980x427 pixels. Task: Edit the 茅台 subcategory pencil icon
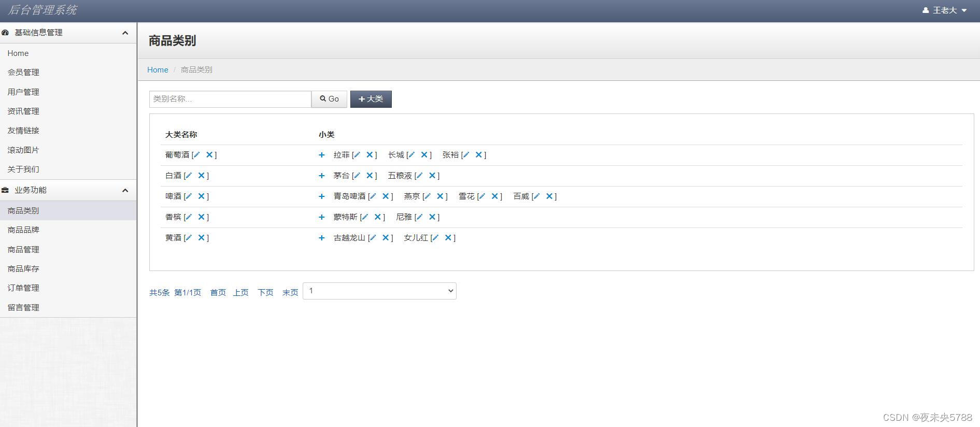click(x=357, y=176)
